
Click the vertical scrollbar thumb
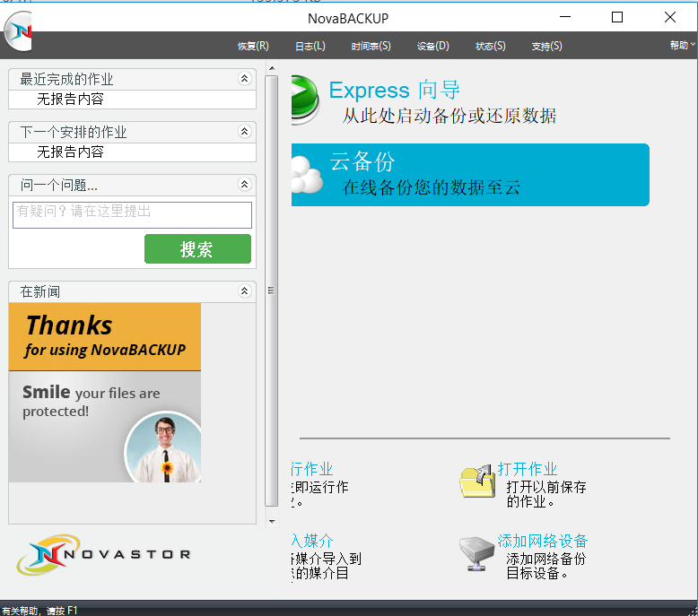click(271, 291)
